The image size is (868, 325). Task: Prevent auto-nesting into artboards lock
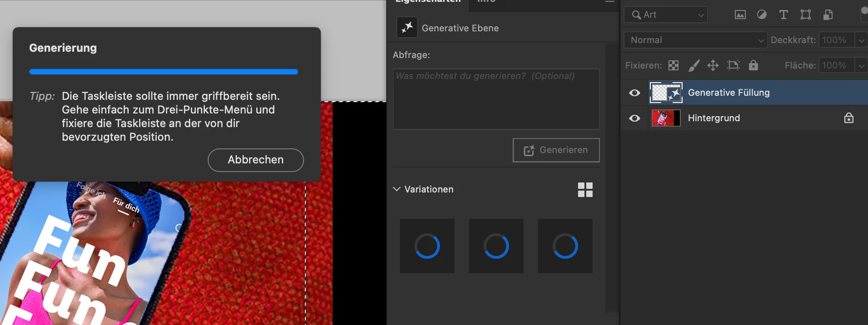tap(733, 65)
